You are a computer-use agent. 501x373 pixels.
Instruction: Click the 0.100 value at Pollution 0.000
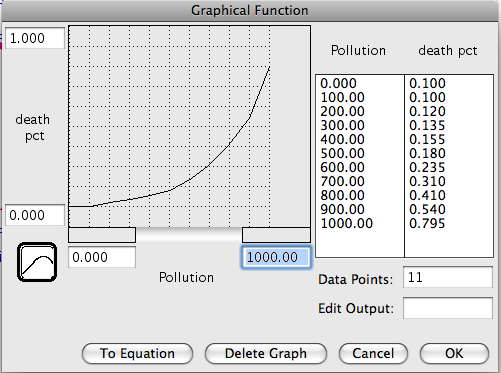(x=427, y=83)
